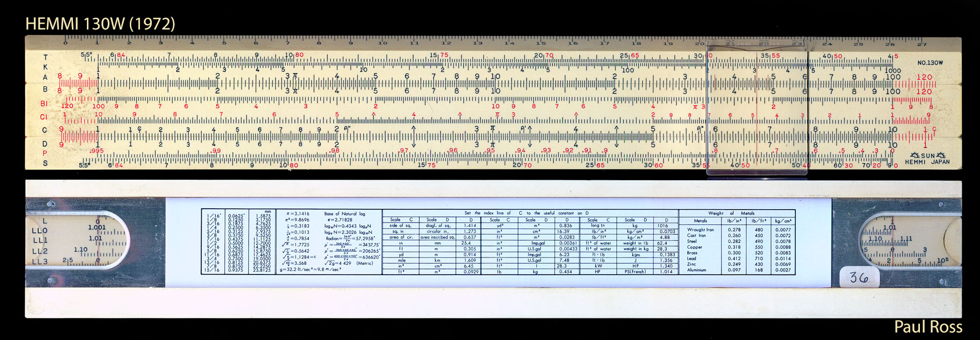Click the LL1 scale label

click(40, 240)
